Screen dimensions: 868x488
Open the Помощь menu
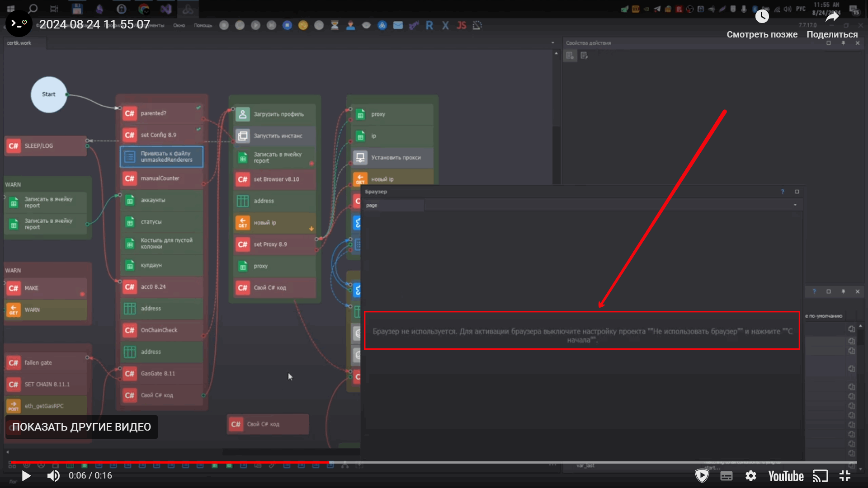[x=203, y=25]
